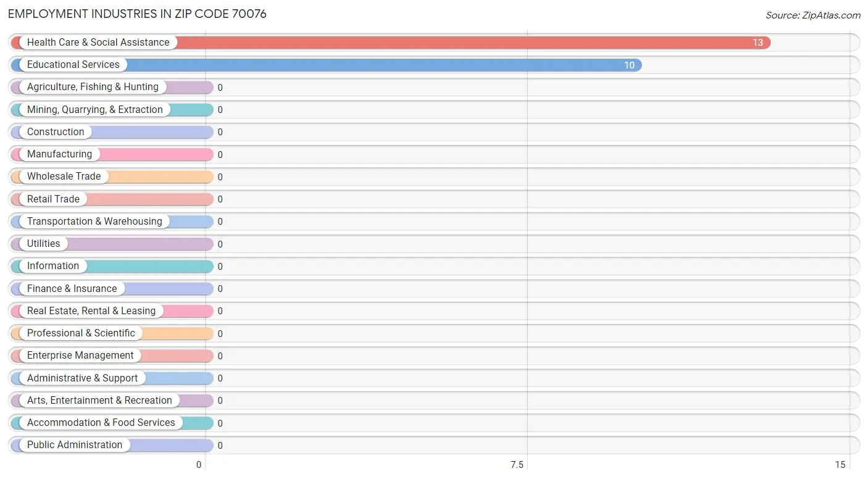Select the Agriculture, Fishing & Hunting label
The width and height of the screenshot is (868, 479).
pyautogui.click(x=93, y=87)
